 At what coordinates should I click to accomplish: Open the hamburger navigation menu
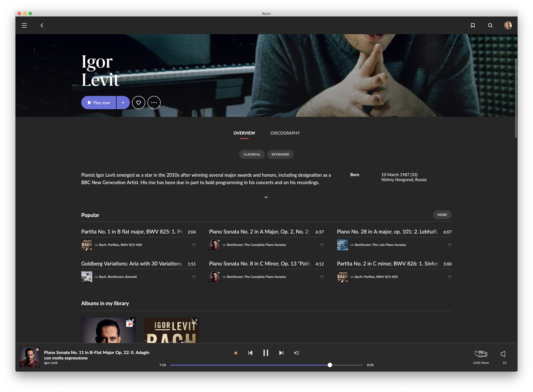(24, 25)
